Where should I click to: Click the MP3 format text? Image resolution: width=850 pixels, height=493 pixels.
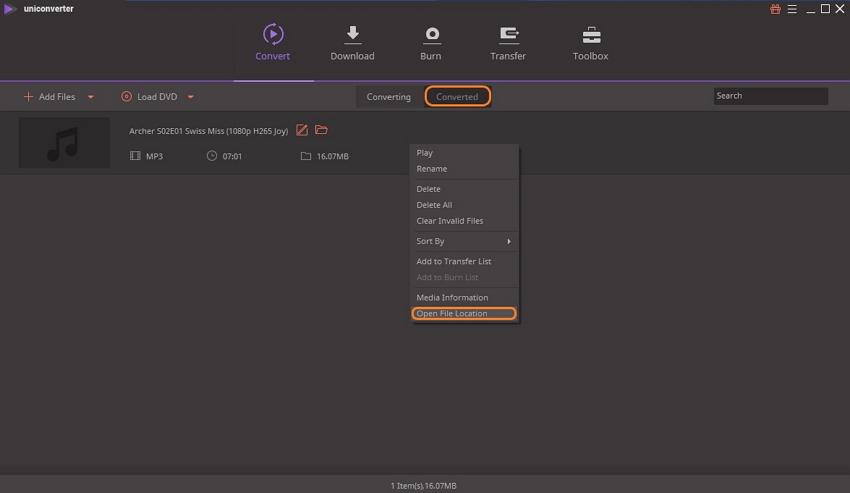point(154,156)
